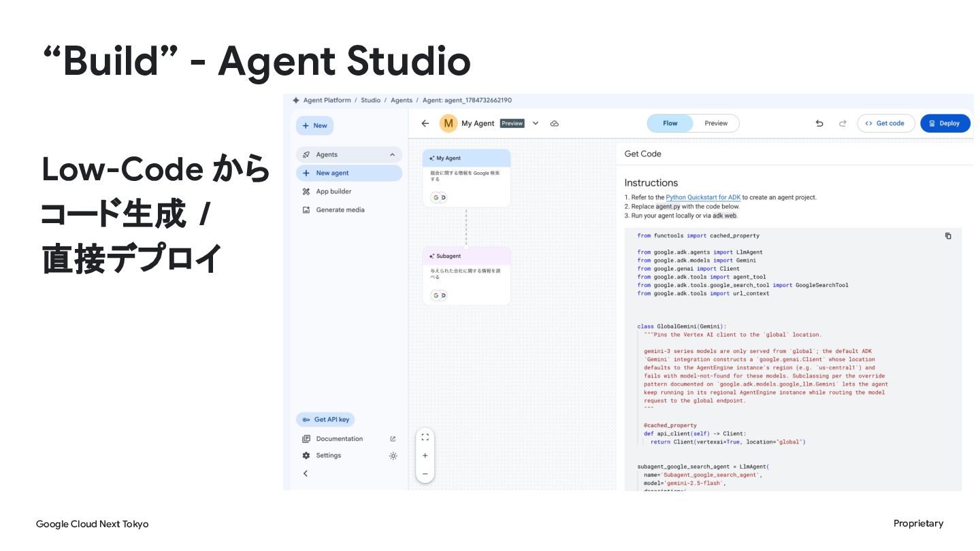Click Agent Platform in breadcrumb
The height and width of the screenshot is (551, 980).
[327, 101]
